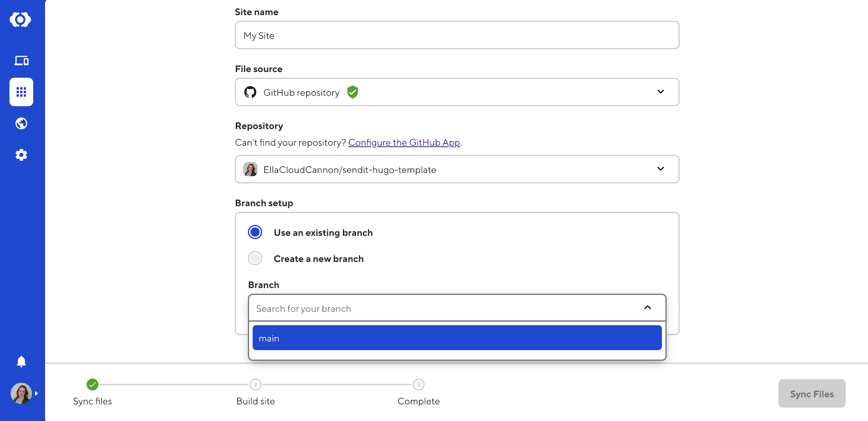Collapse the Branch dropdown chevron
868x421 pixels.
[647, 308]
